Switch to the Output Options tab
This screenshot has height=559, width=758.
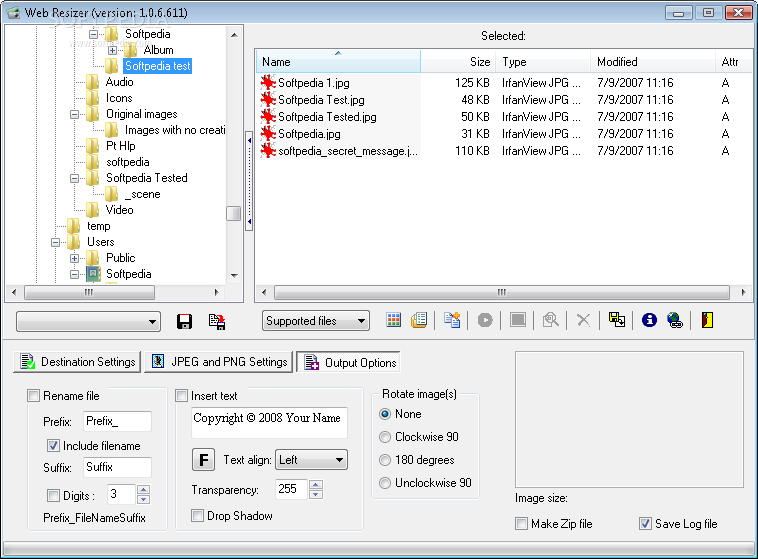349,362
